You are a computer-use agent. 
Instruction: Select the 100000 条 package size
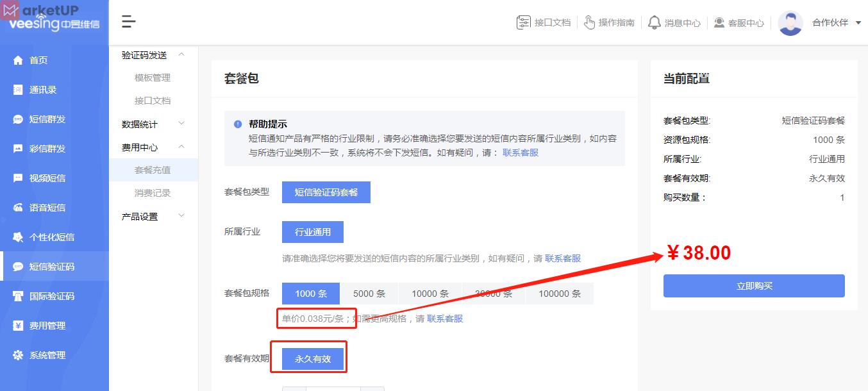point(560,294)
